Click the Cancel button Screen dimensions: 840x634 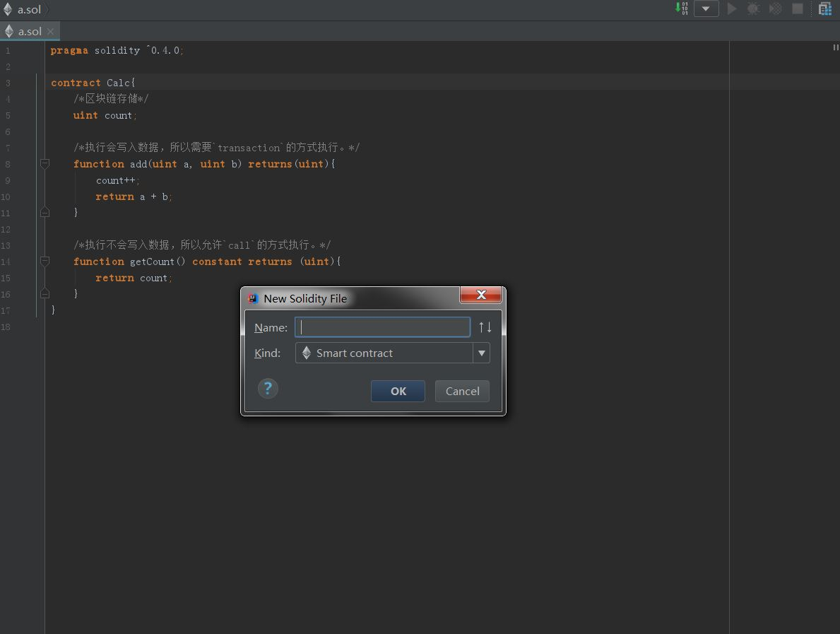(462, 392)
